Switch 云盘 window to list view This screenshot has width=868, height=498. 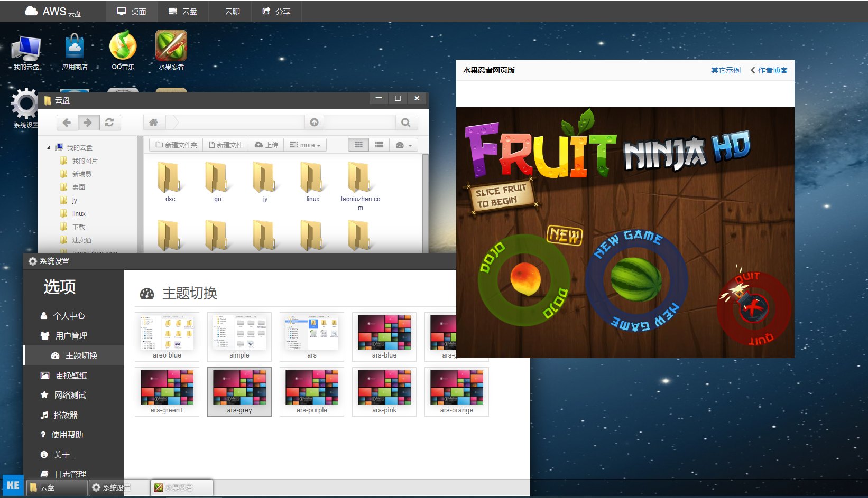pos(379,145)
